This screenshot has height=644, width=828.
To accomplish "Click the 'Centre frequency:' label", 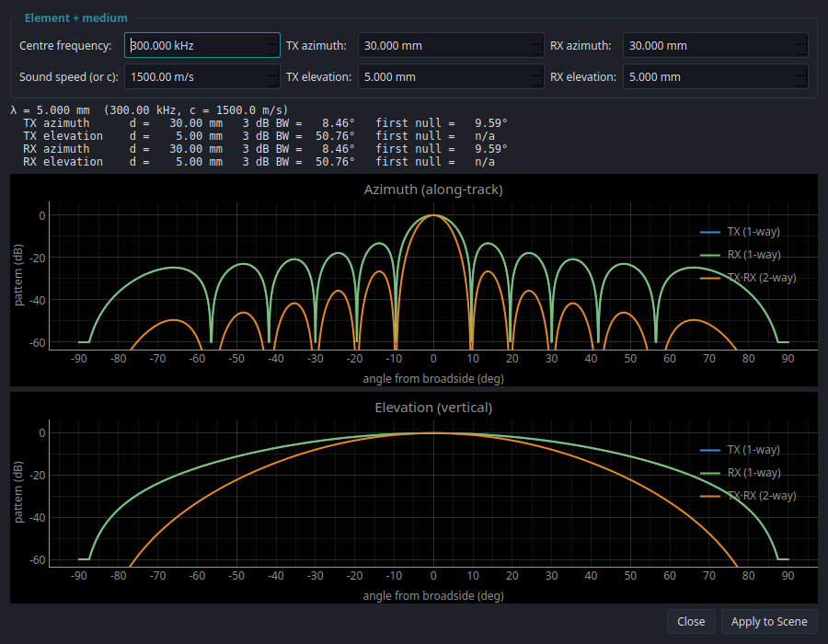I will point(65,45).
